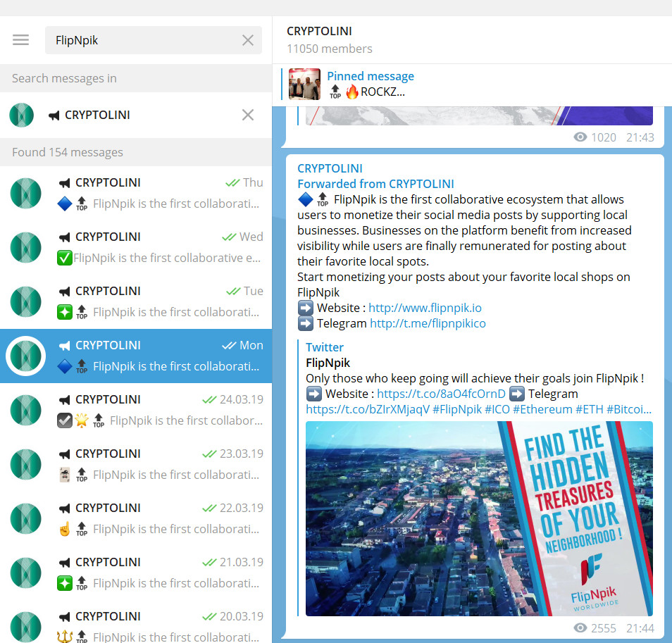Click the #ICO hashtag

click(x=497, y=409)
